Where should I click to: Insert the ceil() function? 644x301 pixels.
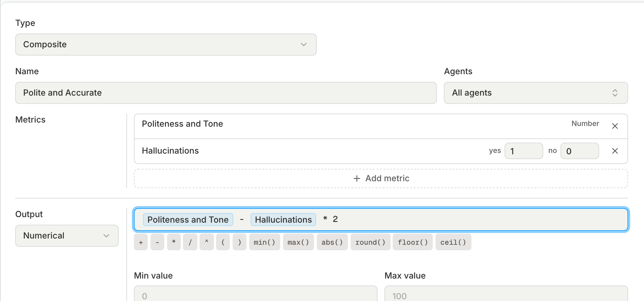pos(453,242)
